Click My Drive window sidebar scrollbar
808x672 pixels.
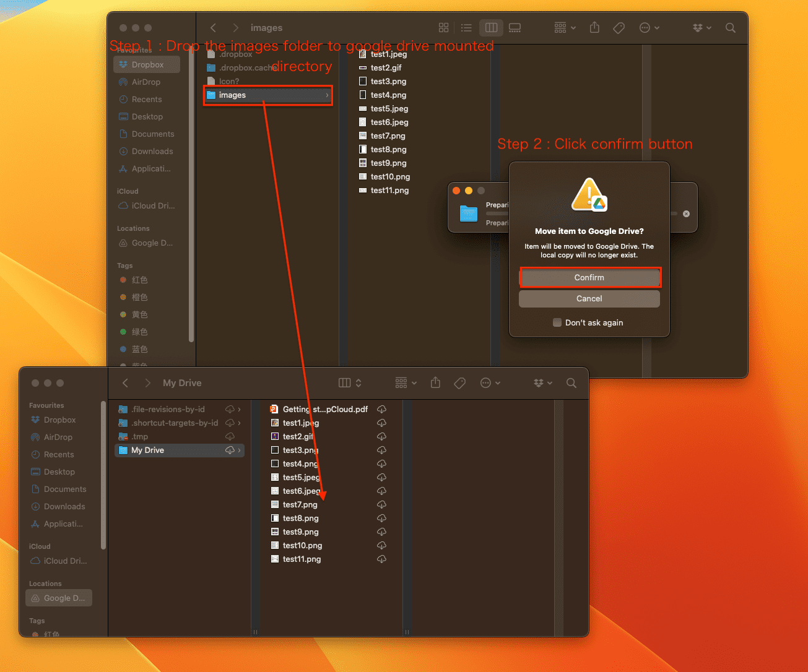point(103,475)
